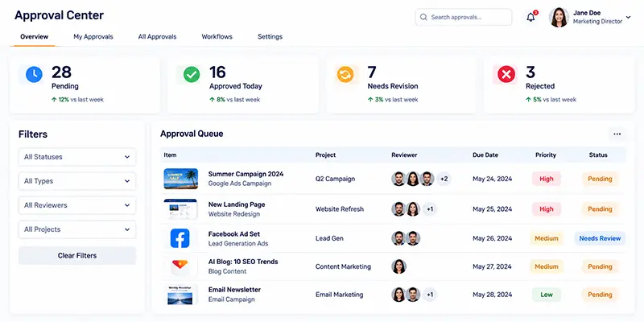Viewport: 644px width, 322px height.
Task: Click the blue clock Pending icon
Action: (34, 74)
